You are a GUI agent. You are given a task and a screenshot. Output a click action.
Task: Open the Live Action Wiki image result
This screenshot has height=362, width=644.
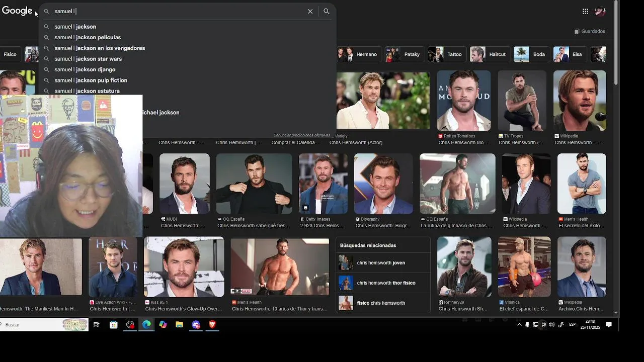pos(113,266)
